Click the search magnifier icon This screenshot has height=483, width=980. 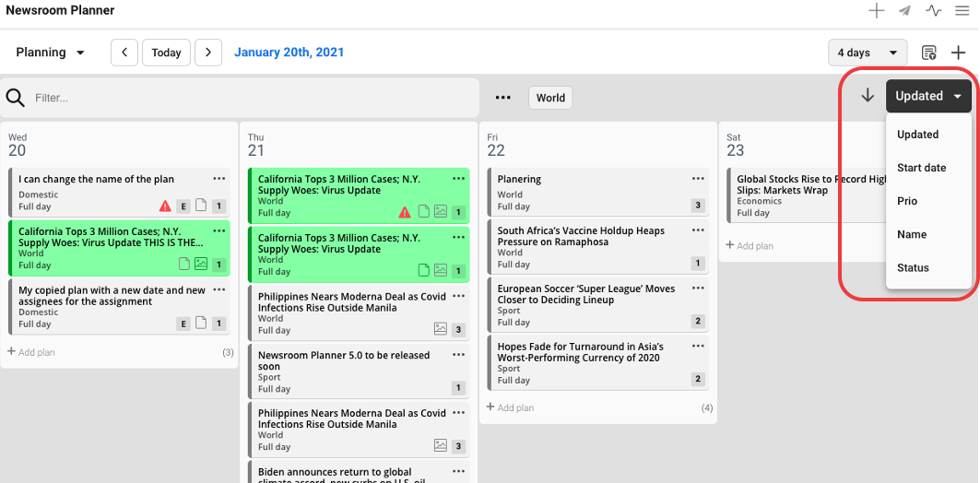pos(16,98)
